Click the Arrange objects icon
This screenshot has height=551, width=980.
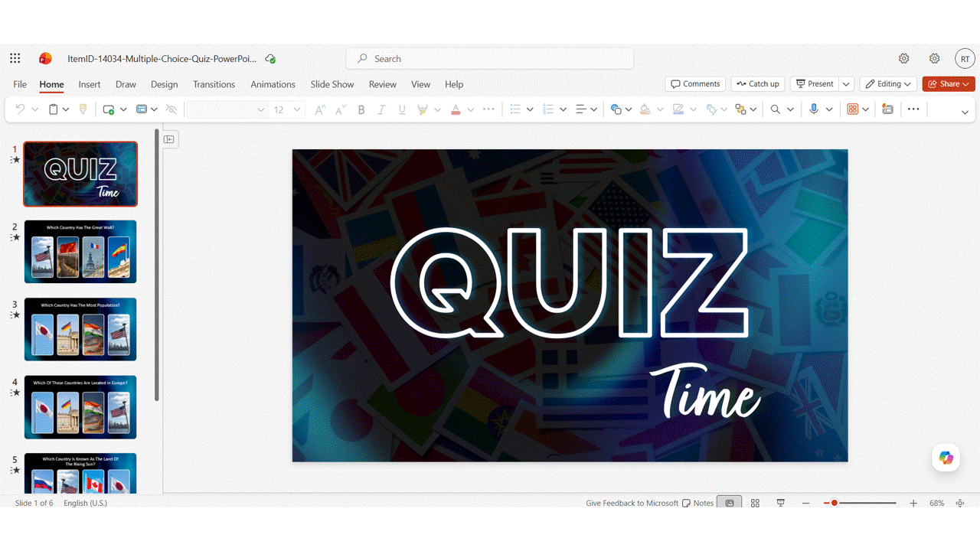[x=740, y=109]
